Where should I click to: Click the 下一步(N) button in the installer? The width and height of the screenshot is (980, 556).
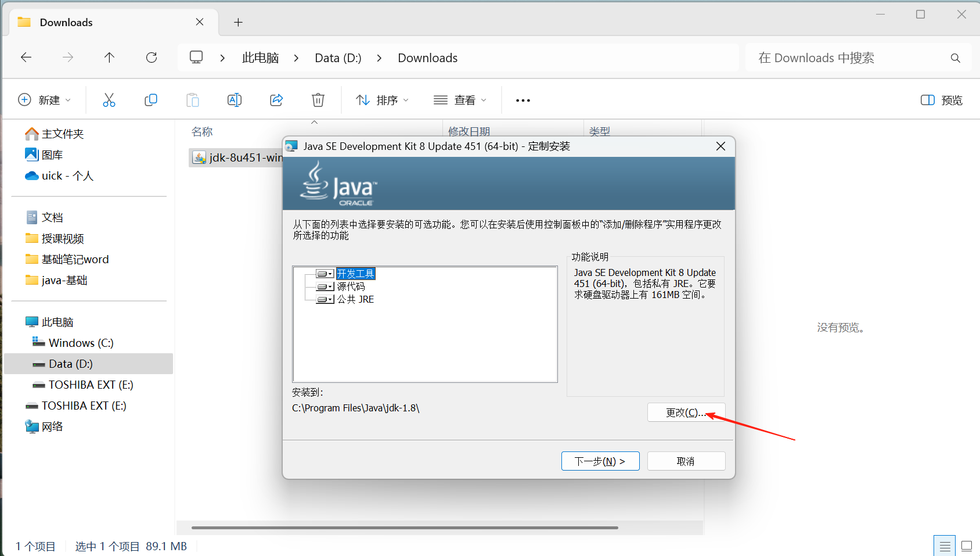pyautogui.click(x=600, y=461)
